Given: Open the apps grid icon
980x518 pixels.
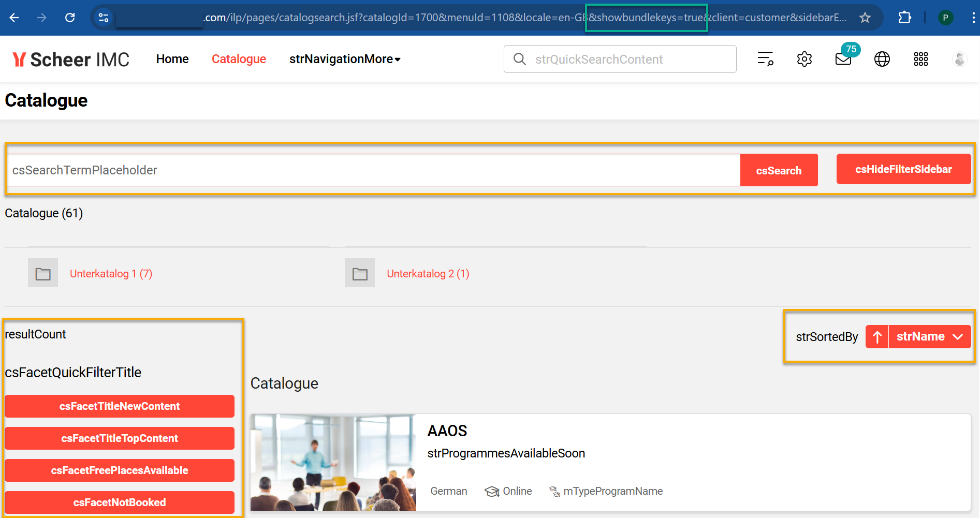Looking at the screenshot, I should (x=921, y=59).
